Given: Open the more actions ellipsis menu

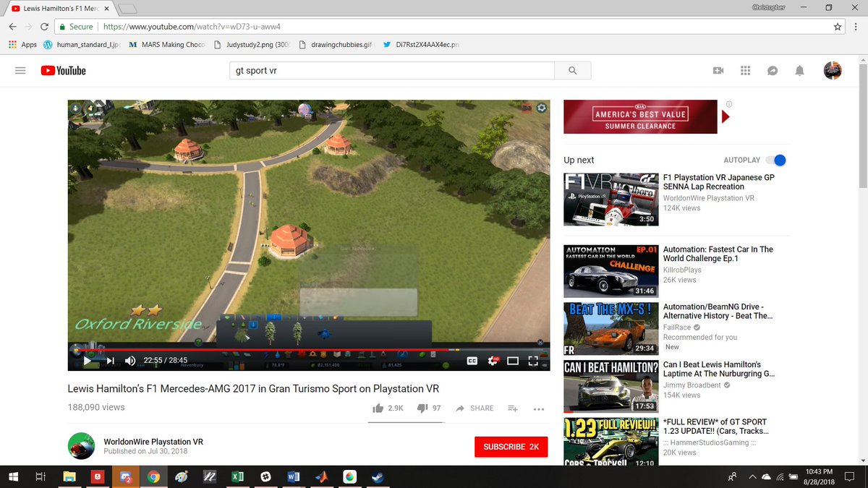Looking at the screenshot, I should (x=538, y=408).
